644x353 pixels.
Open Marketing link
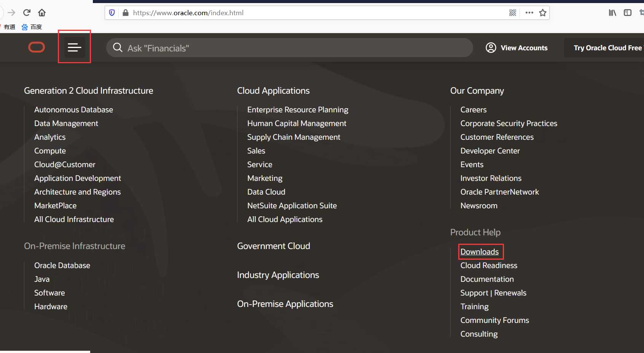[265, 178]
